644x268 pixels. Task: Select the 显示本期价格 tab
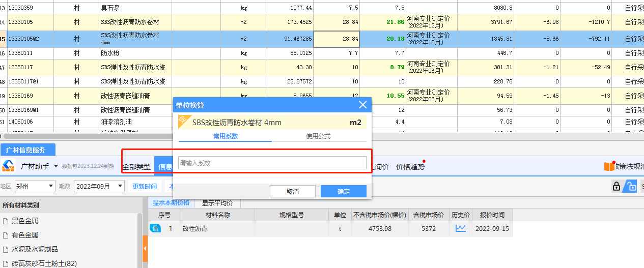point(171,202)
